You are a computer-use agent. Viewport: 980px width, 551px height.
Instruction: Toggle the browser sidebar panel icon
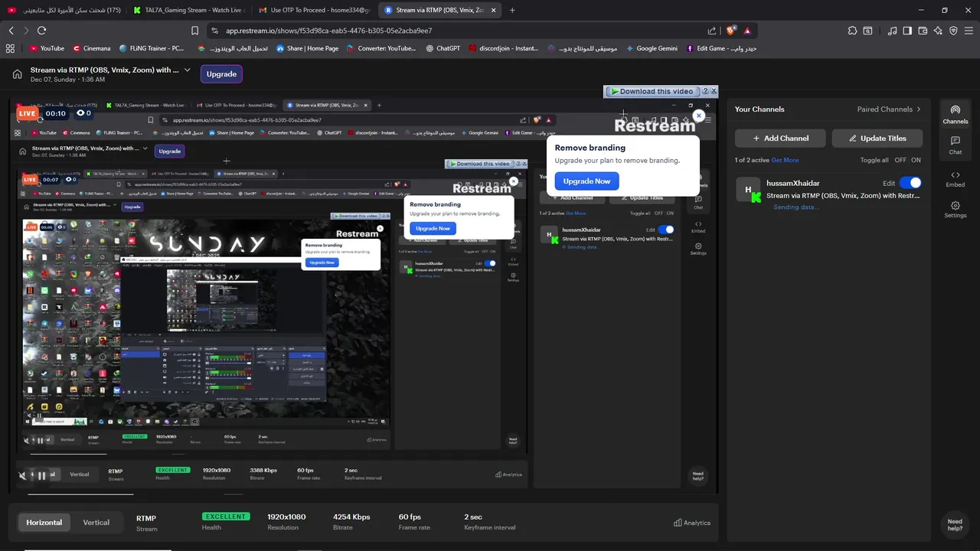point(907,31)
